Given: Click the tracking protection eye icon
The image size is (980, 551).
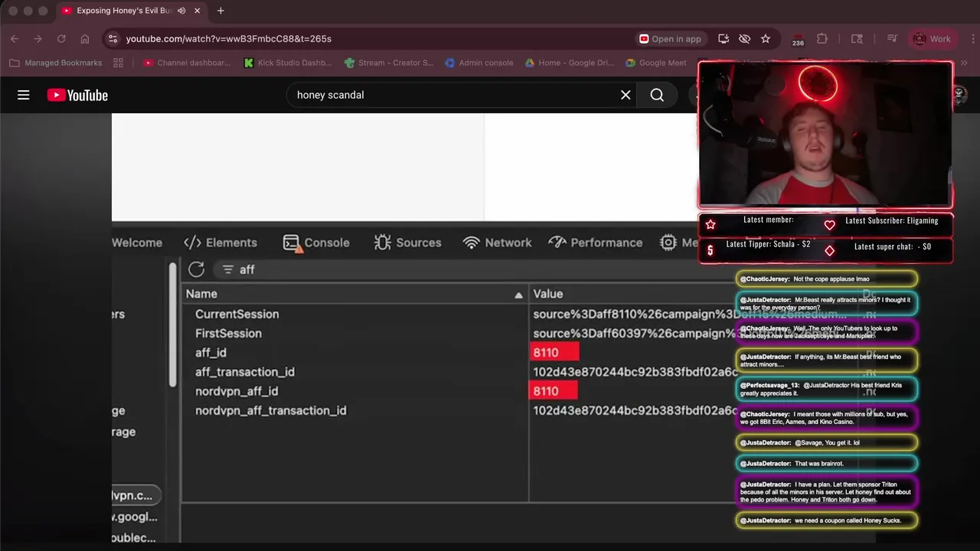Looking at the screenshot, I should 744,38.
